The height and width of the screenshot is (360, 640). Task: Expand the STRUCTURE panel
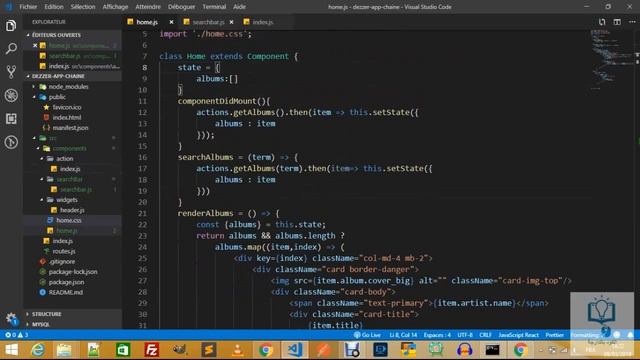tap(46, 314)
